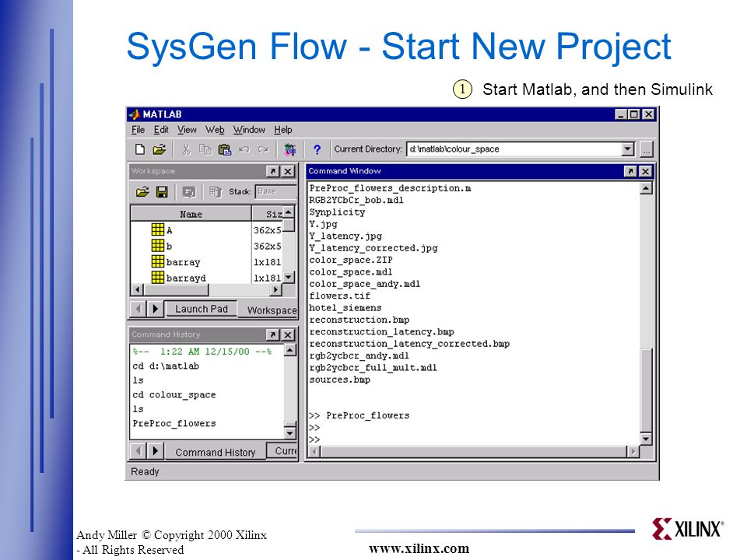The width and height of the screenshot is (747, 560).
Task: Click the Current Directory path field
Action: pyautogui.click(x=514, y=149)
